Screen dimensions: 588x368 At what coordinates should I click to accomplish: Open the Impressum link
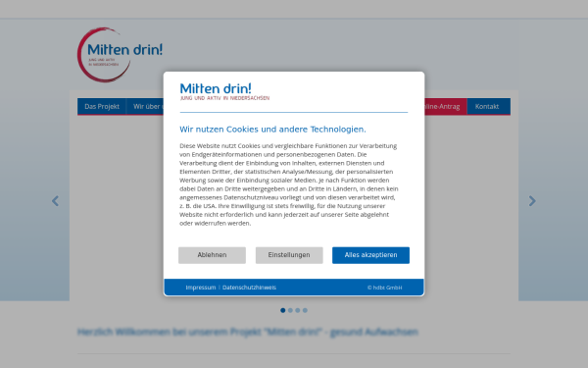point(201,288)
